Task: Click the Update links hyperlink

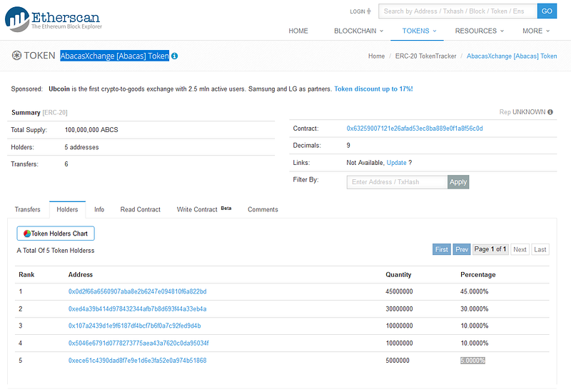Action: click(x=396, y=163)
